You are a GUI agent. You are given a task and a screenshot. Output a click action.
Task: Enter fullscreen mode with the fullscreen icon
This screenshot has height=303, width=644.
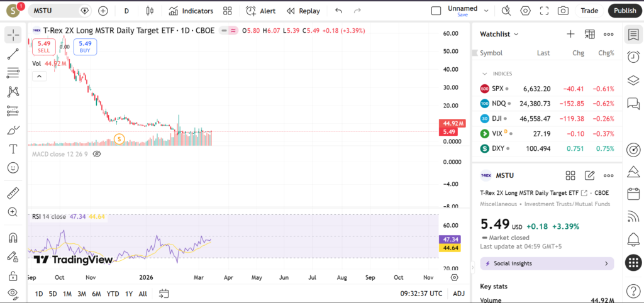click(x=545, y=11)
